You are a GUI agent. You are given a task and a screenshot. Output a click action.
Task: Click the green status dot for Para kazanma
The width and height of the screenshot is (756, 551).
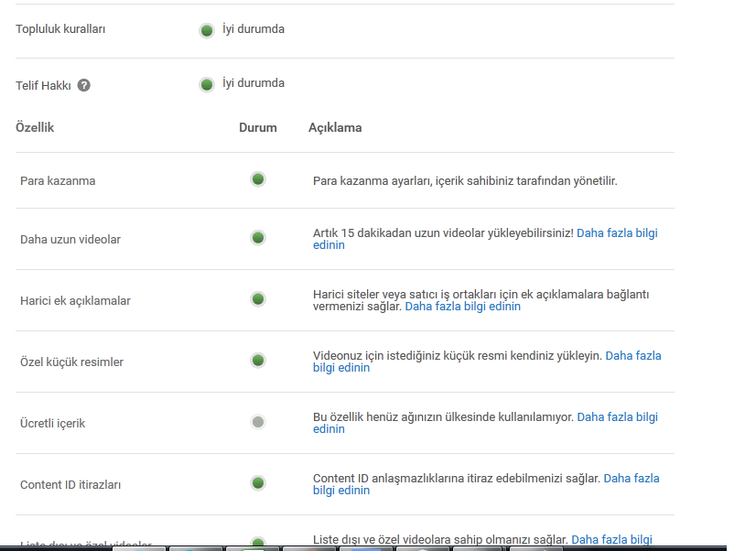[258, 179]
